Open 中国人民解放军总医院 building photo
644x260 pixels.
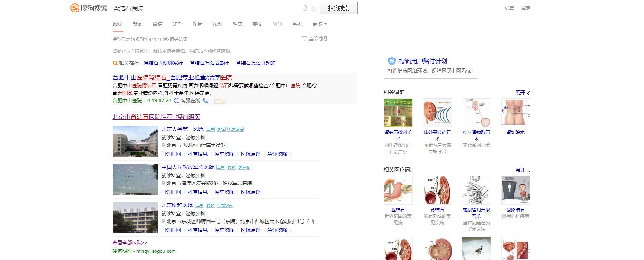pos(135,179)
